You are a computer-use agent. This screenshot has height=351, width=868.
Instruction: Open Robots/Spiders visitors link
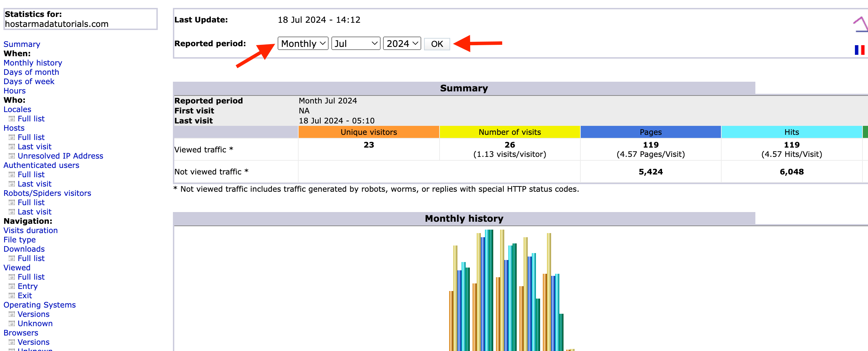click(47, 193)
